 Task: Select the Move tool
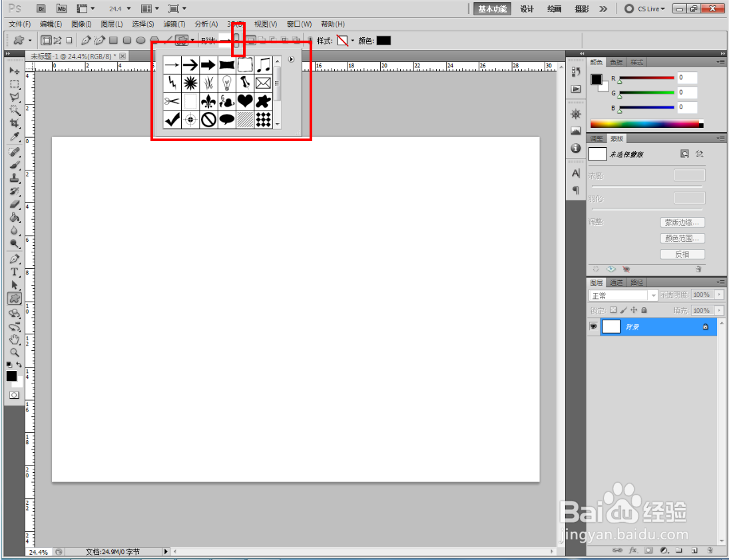tap(15, 71)
